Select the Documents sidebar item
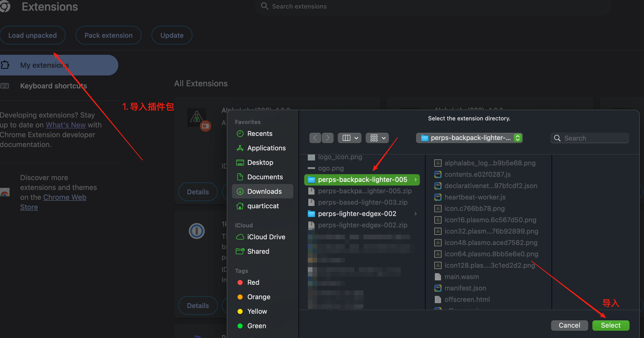644x338 pixels. click(265, 177)
